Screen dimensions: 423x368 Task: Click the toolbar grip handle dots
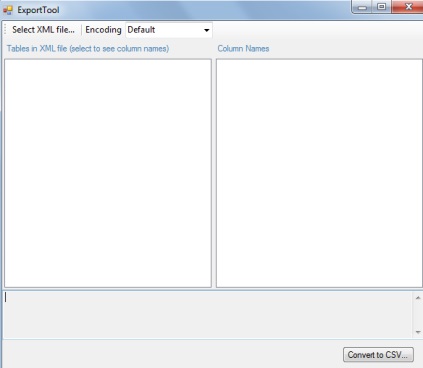click(x=5, y=30)
